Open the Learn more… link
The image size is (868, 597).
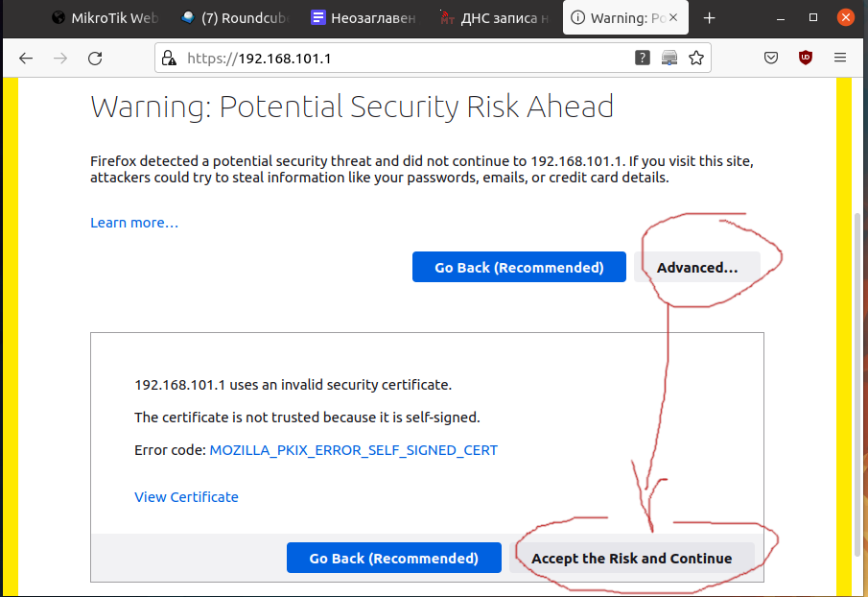(x=134, y=223)
